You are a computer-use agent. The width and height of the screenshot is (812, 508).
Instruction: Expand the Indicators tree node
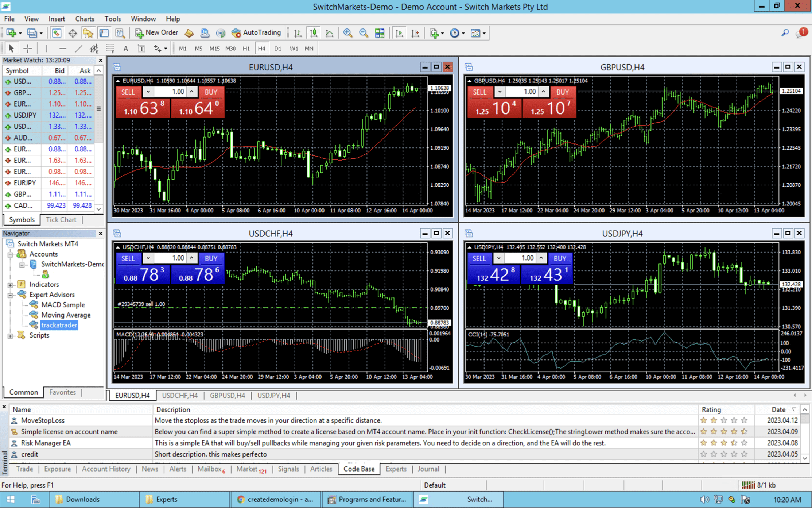[x=10, y=285]
